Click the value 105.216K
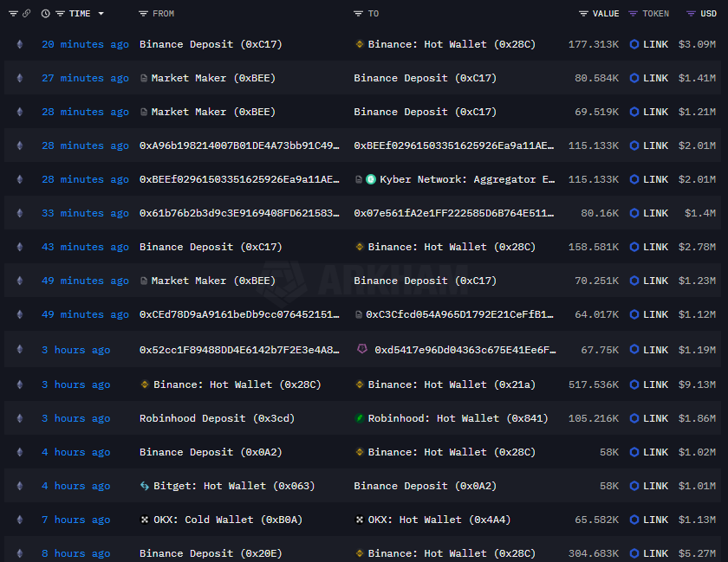Screen dimensions: 728x562 coord(594,418)
